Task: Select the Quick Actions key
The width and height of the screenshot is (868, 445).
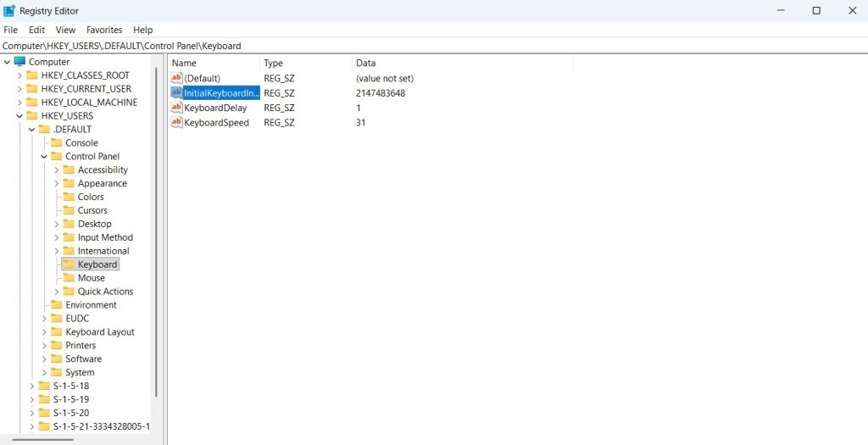Action: point(105,292)
